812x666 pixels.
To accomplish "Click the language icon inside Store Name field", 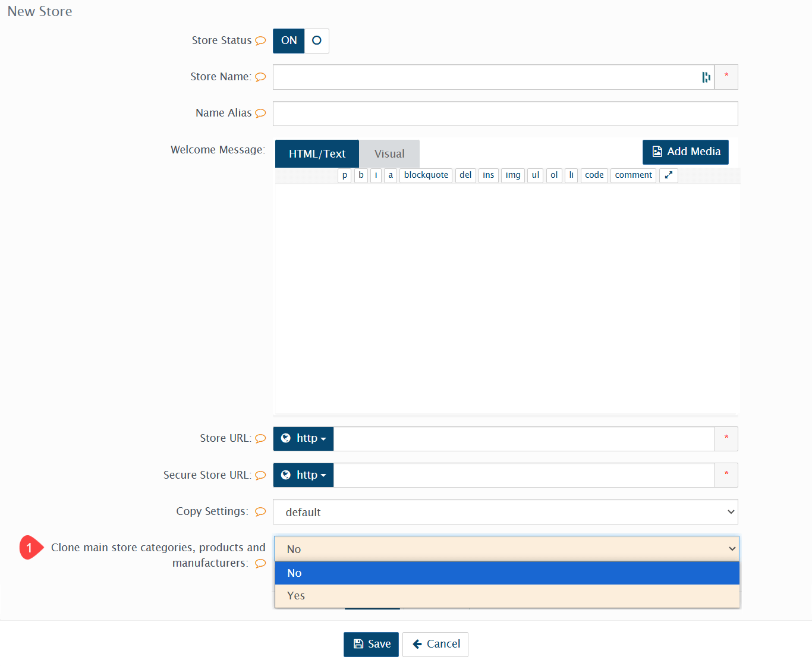I will point(706,77).
